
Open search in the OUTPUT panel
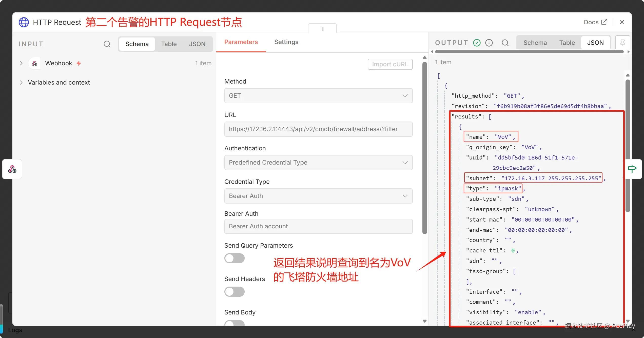click(x=505, y=43)
